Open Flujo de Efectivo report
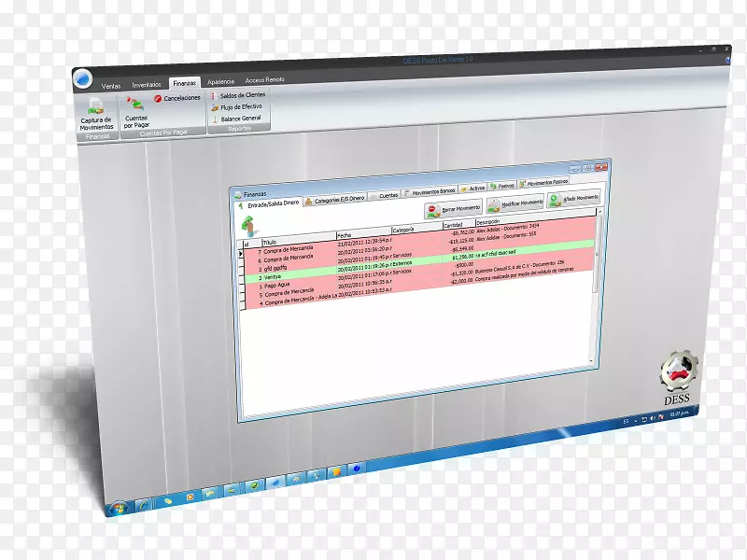This screenshot has height=560, width=747. pyautogui.click(x=240, y=107)
